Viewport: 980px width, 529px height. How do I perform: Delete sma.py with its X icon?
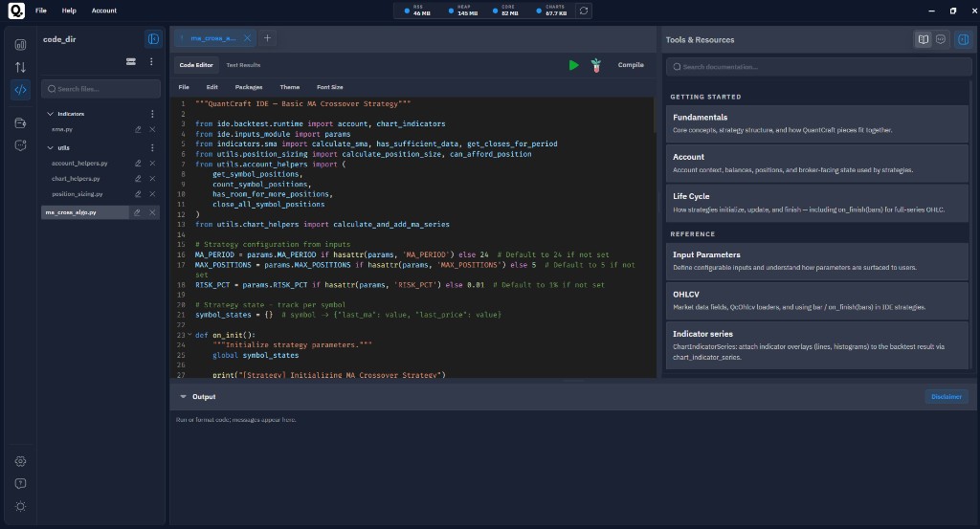pos(152,129)
